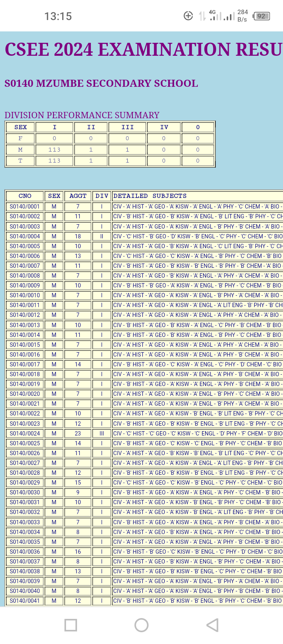Click aggregate 9 for candidate S0140/0030
The image size is (283, 644).
[x=78, y=492]
